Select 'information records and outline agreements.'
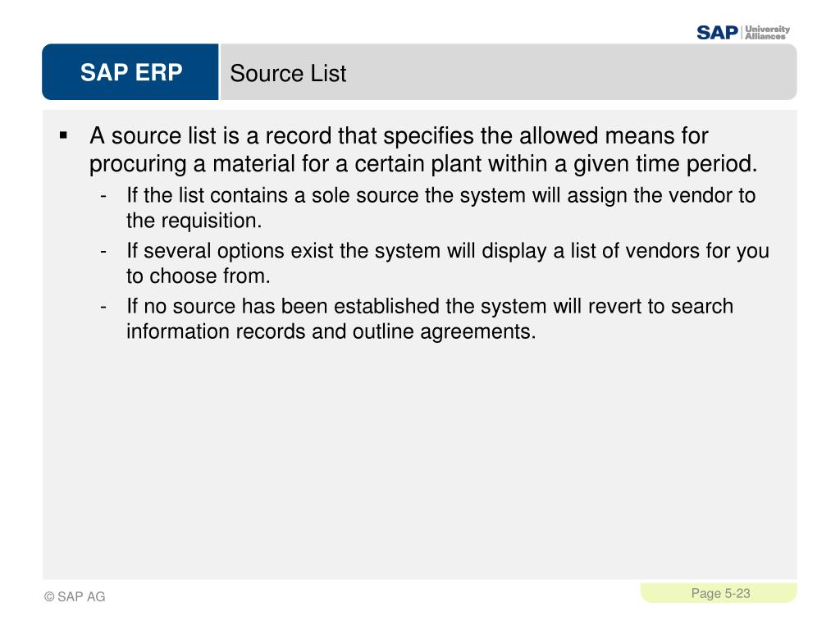The width and height of the screenshot is (840, 630). pos(331,331)
